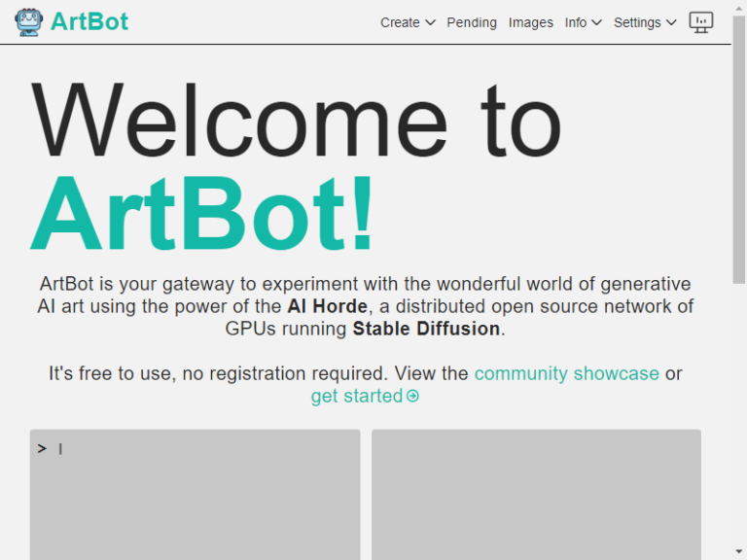Click the arrow icon beside get started

tap(413, 396)
